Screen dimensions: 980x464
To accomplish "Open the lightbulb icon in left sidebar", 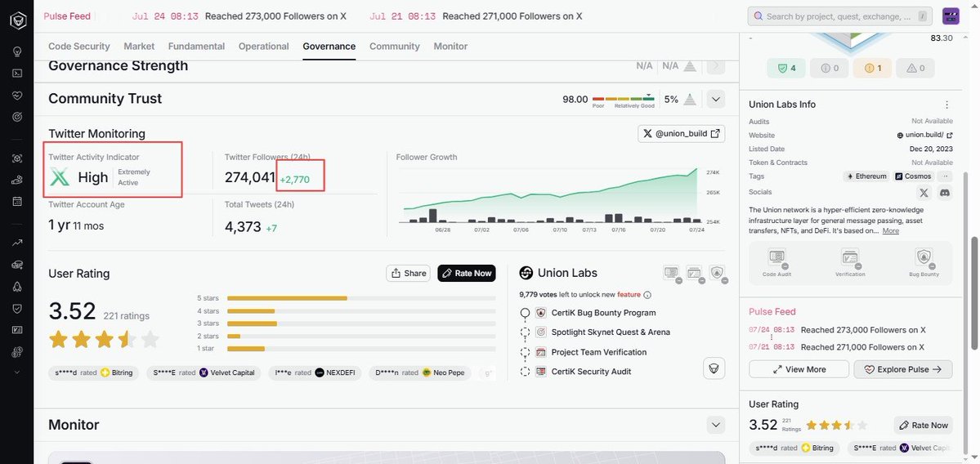I will coord(17,51).
